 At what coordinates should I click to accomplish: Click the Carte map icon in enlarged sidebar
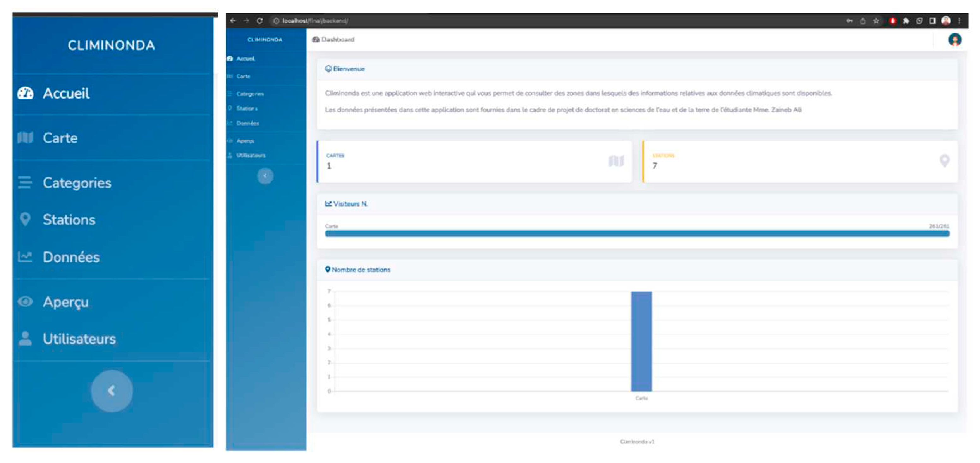coord(26,138)
